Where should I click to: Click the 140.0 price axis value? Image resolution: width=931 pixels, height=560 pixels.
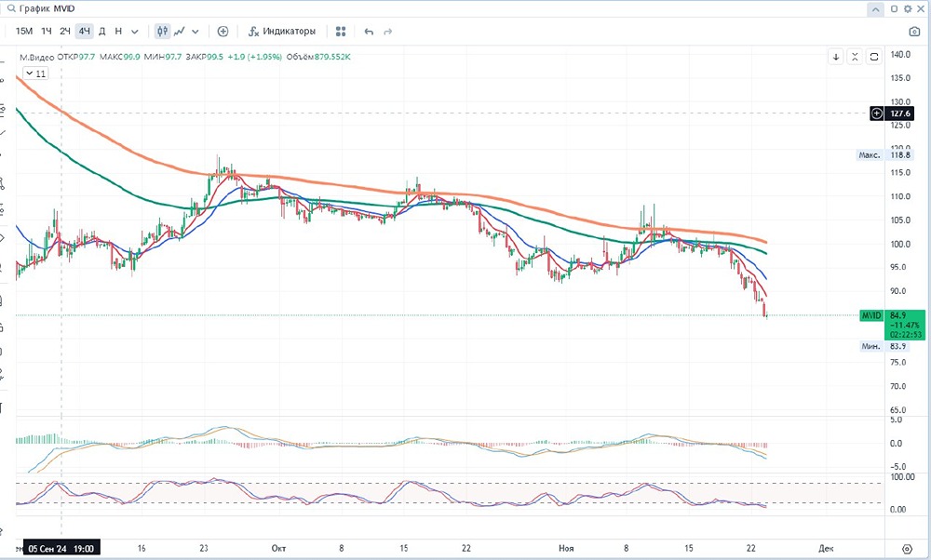point(900,55)
